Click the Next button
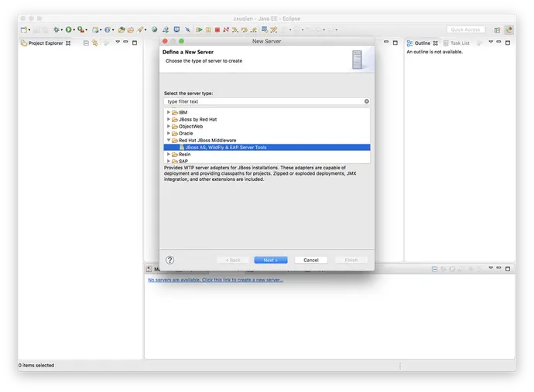 [x=271, y=260]
